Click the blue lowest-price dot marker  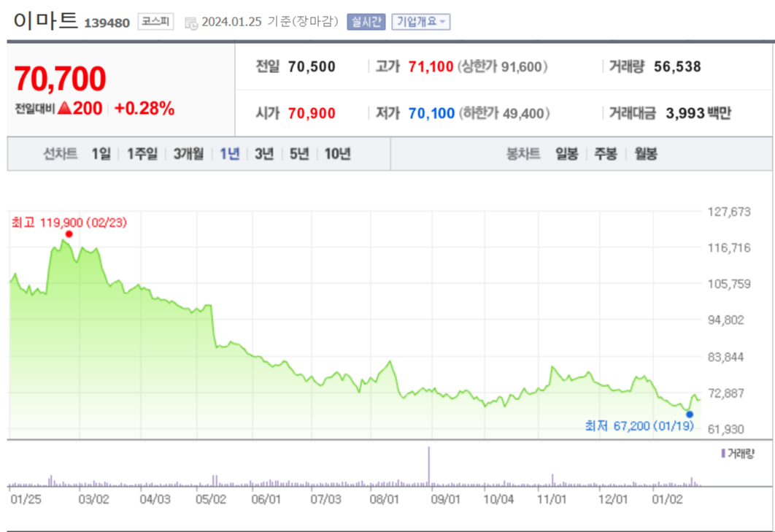point(690,415)
